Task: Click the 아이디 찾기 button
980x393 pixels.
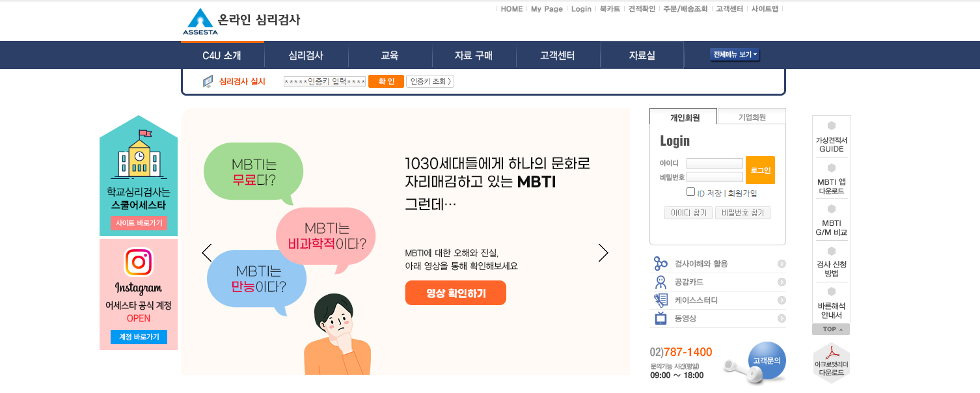Action: pos(688,213)
